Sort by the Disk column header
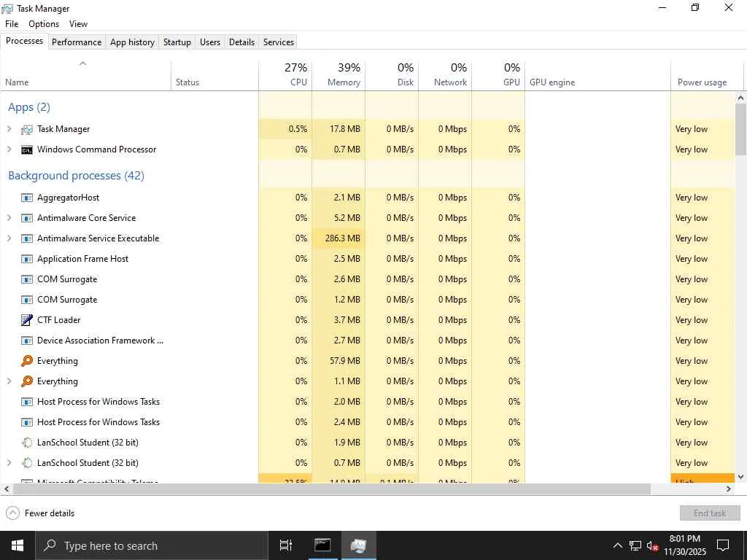This screenshot has height=560, width=747. (x=392, y=76)
